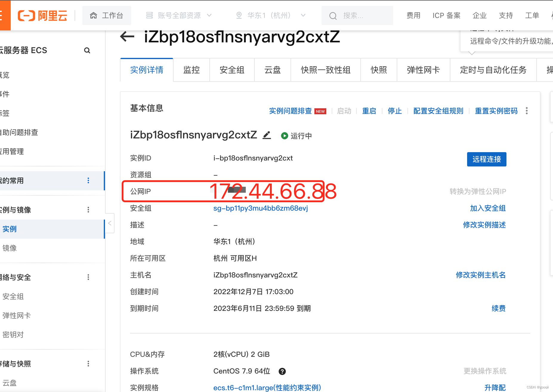Image resolution: width=553 pixels, height=392 pixels.
Task: Open the basic info more-actions ellipsis
Action: (527, 111)
